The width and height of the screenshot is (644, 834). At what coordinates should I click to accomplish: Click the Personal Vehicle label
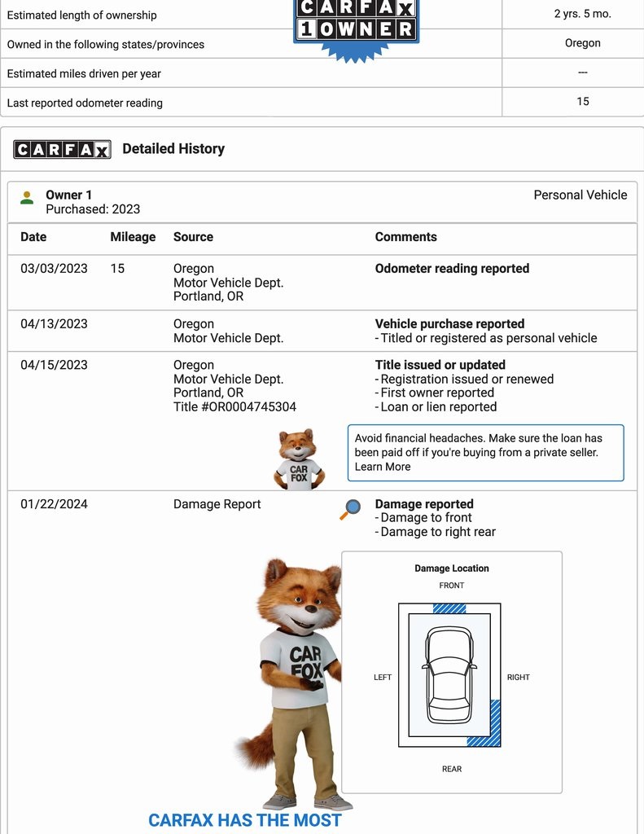coord(580,195)
